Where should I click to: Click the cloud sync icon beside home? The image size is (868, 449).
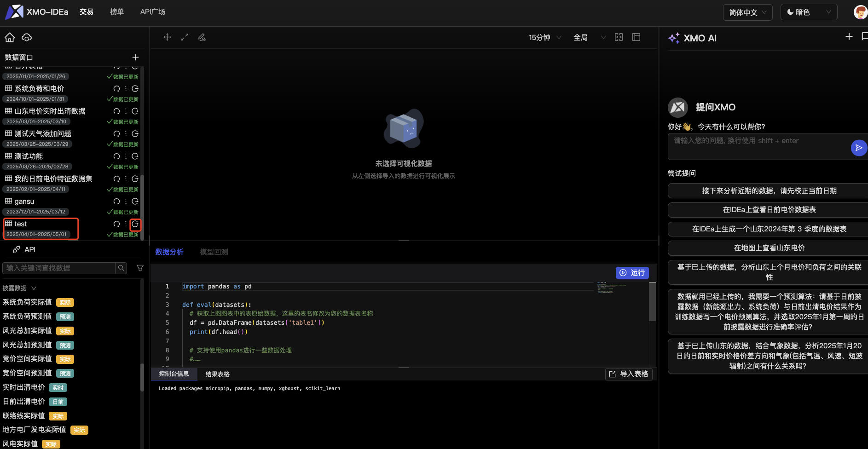tap(27, 38)
